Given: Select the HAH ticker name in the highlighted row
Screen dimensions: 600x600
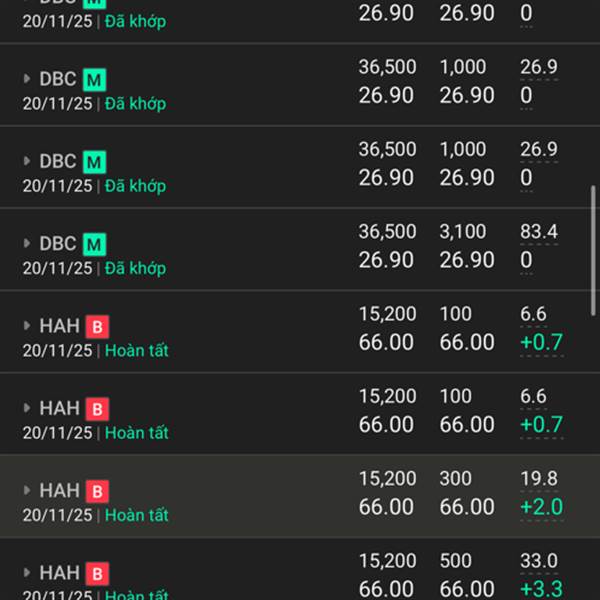Looking at the screenshot, I should pyautogui.click(x=59, y=491).
